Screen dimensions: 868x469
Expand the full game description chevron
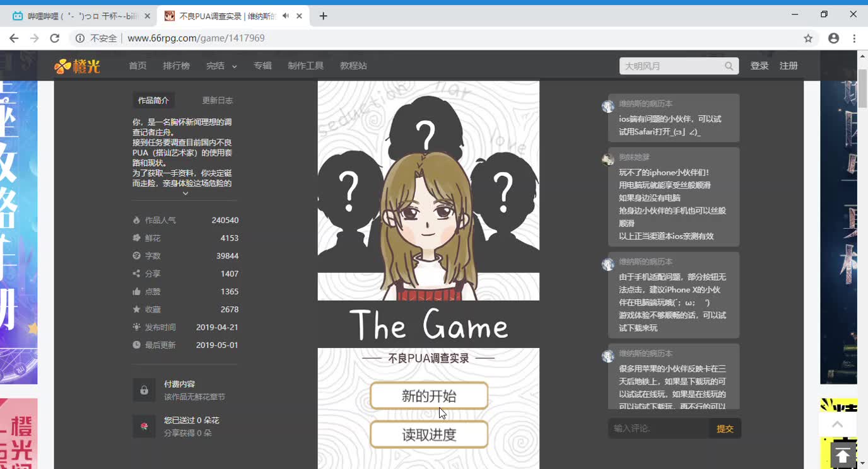click(185, 194)
